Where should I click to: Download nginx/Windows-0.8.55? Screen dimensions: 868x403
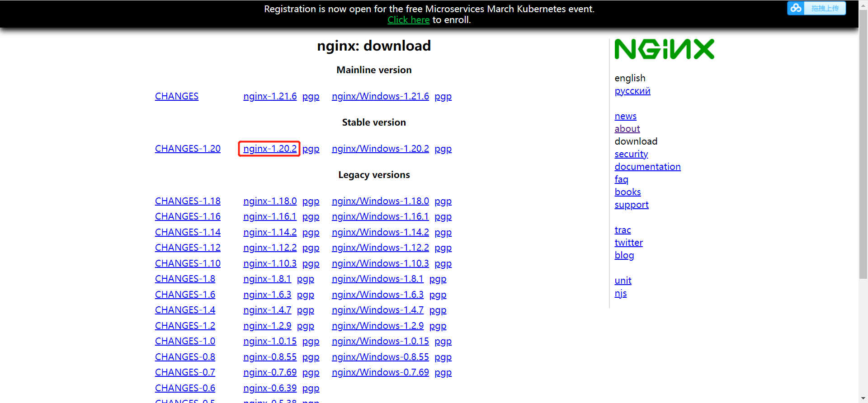pos(380,357)
